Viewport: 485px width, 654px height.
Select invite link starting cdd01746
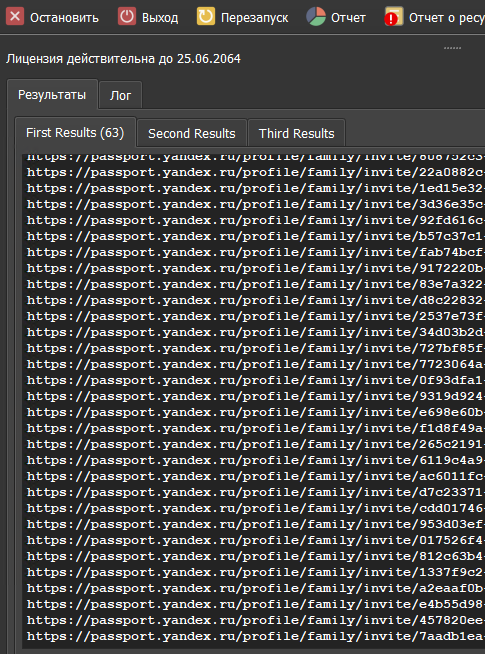click(256, 508)
